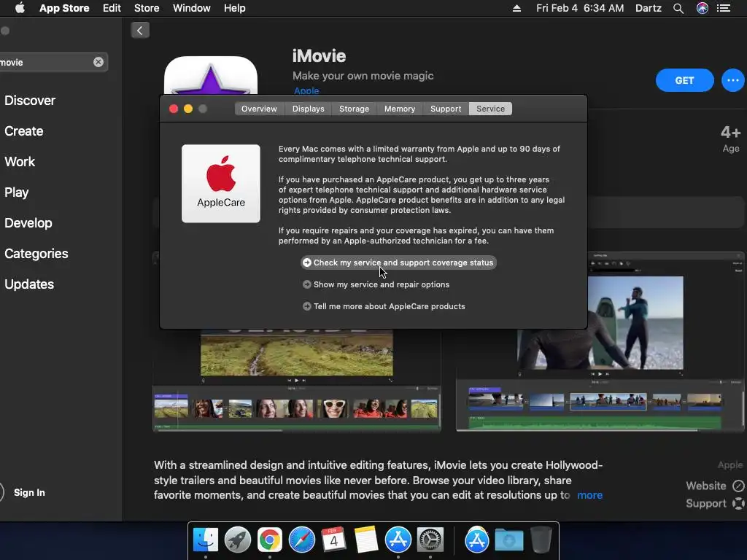
Task: Click the iMovie title heading
Action: [320, 55]
